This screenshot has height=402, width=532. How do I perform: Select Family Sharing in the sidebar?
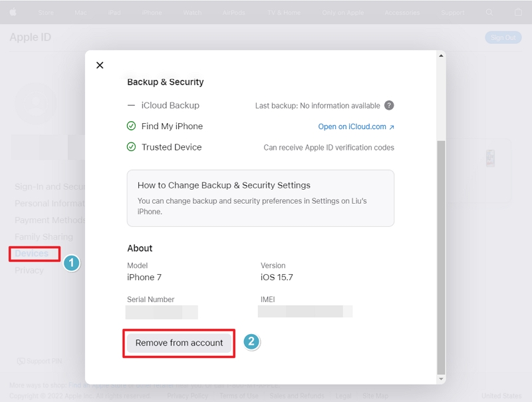(44, 237)
